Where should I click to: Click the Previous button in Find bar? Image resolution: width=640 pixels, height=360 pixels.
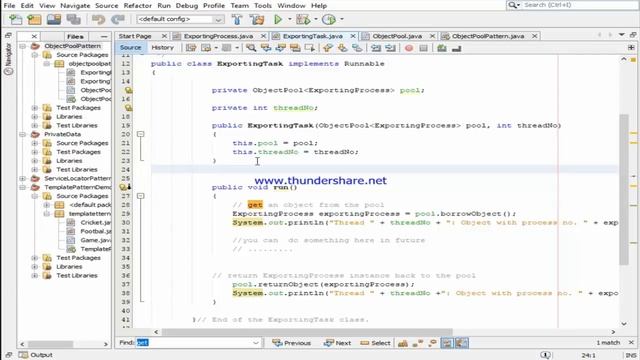(x=291, y=343)
